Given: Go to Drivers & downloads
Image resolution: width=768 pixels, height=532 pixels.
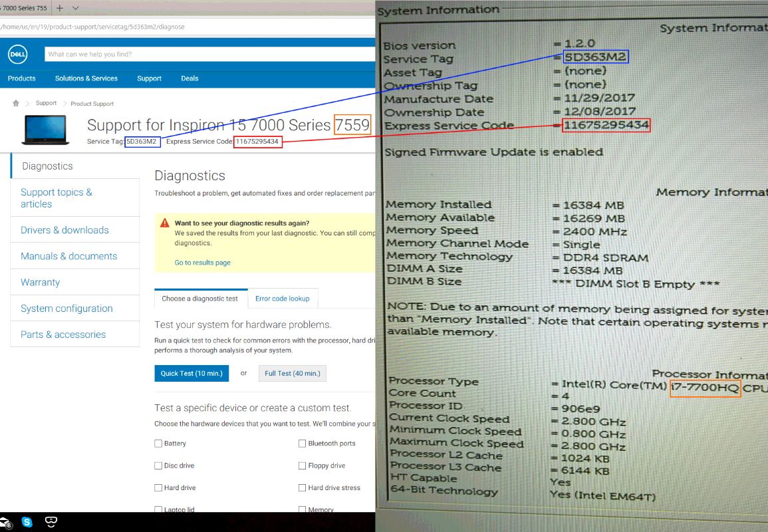Looking at the screenshot, I should (75, 229).
